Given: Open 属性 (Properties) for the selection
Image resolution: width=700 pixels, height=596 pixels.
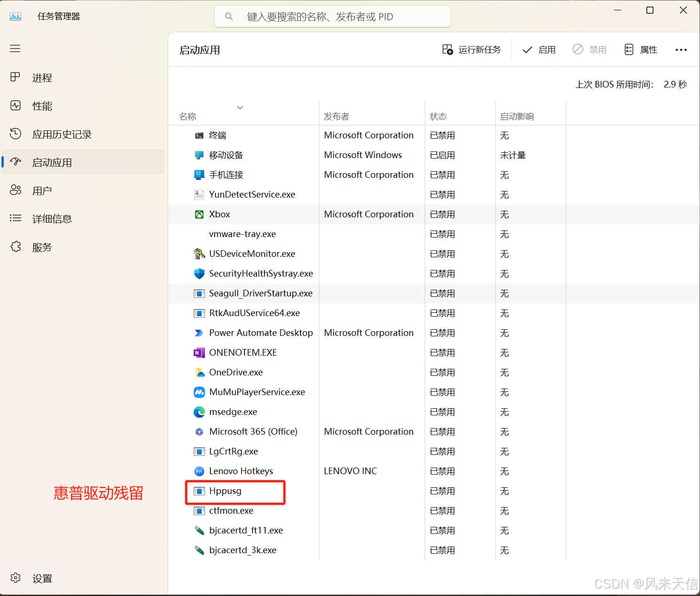Looking at the screenshot, I should [x=641, y=49].
